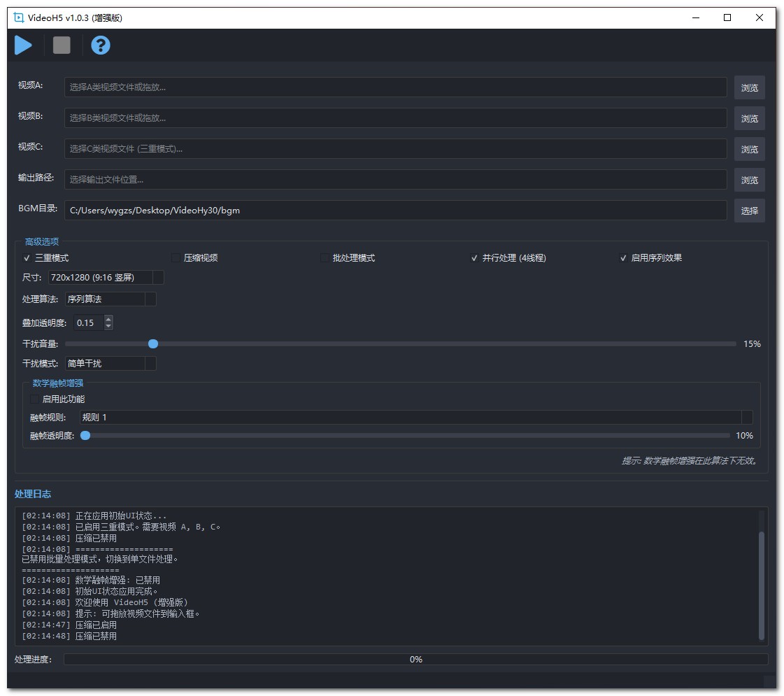Click the VideoH5 app icon in title bar
The image size is (784, 696).
click(x=19, y=17)
